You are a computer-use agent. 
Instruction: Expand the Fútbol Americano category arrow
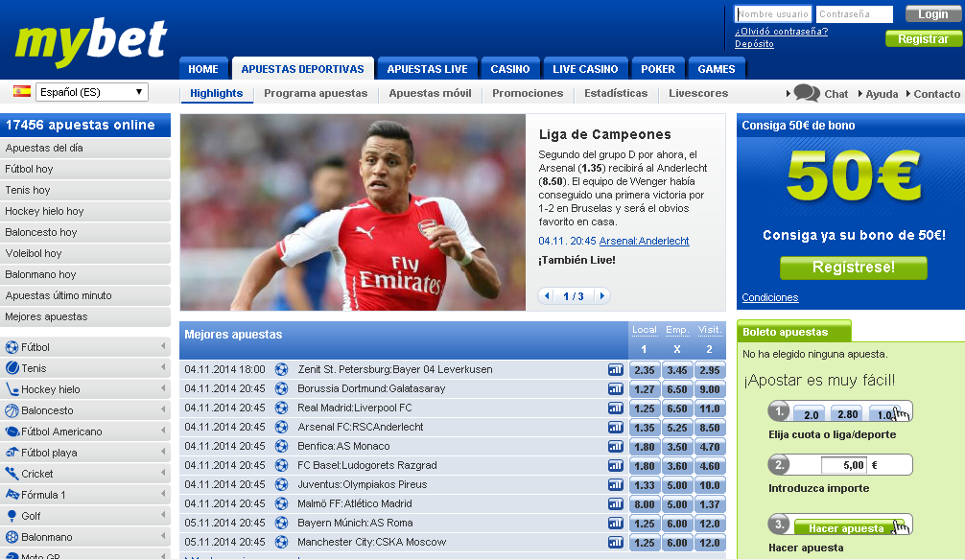[163, 431]
